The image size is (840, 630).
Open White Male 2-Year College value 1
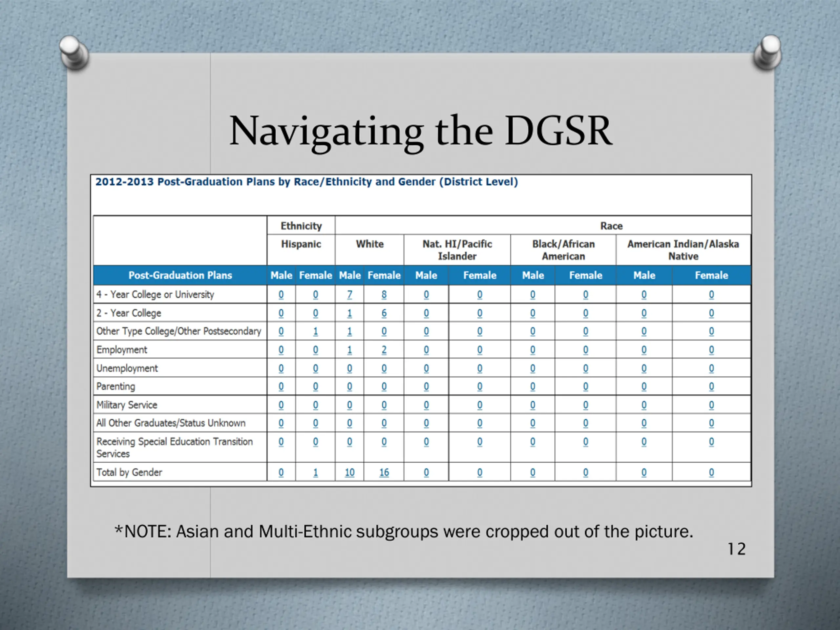[349, 313]
